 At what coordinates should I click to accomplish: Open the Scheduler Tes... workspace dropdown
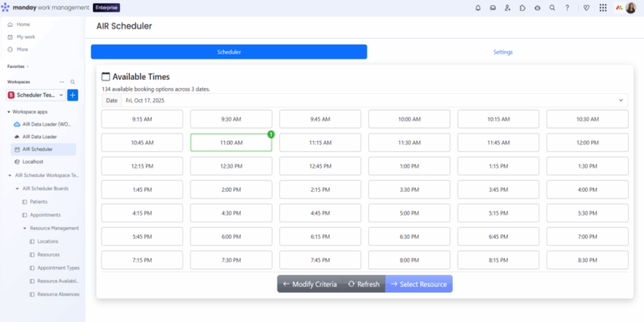36,95
